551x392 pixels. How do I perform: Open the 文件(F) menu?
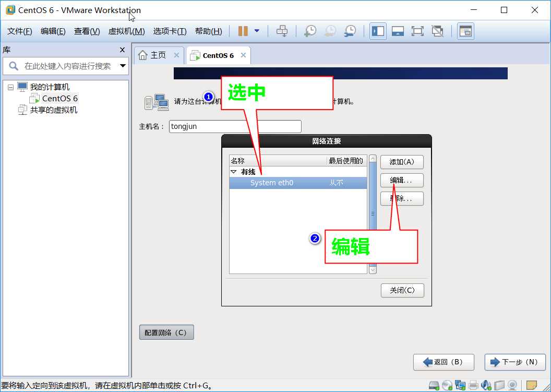pos(20,31)
